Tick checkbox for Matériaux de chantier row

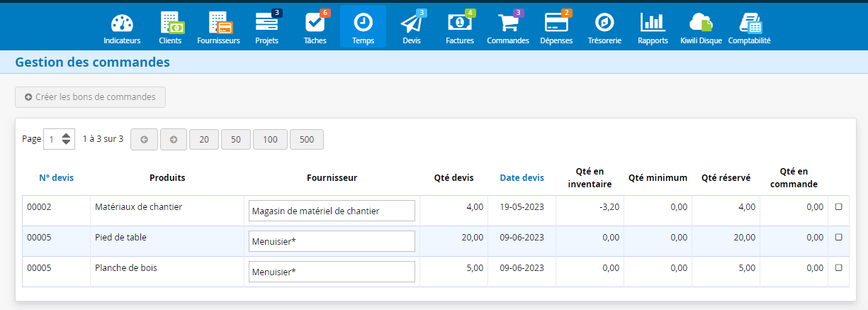click(839, 207)
